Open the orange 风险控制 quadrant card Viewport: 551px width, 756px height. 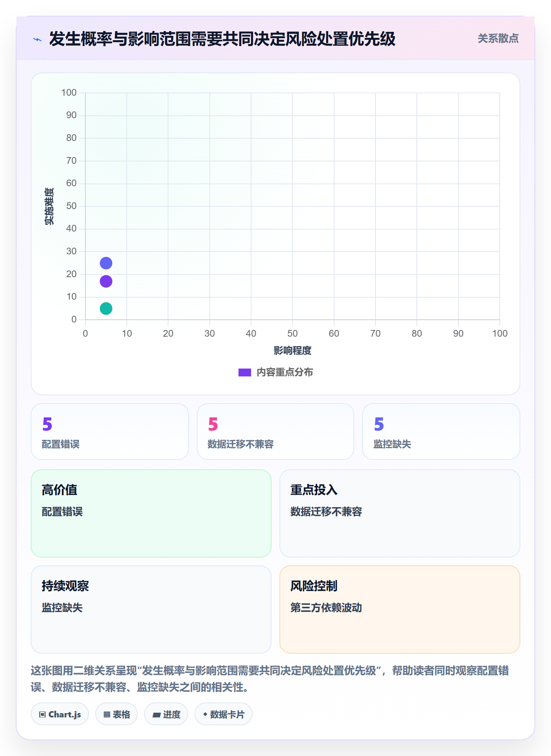(x=400, y=610)
